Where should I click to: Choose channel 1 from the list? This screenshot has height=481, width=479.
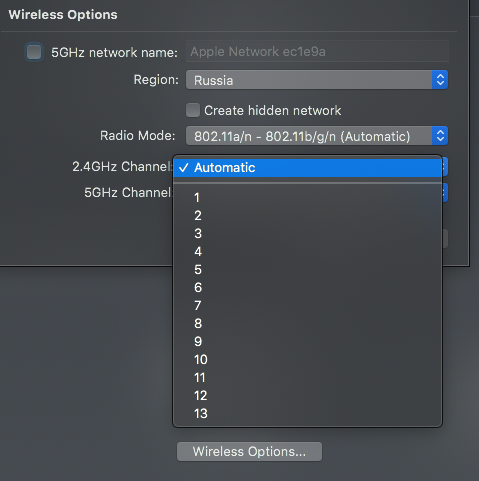tap(308, 198)
